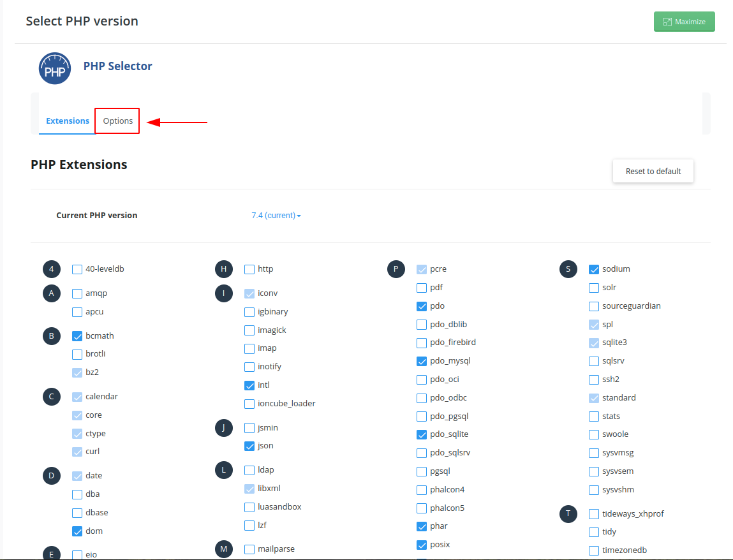Click the letter M section badge
Screen dimensions: 733x560
[x=224, y=549]
